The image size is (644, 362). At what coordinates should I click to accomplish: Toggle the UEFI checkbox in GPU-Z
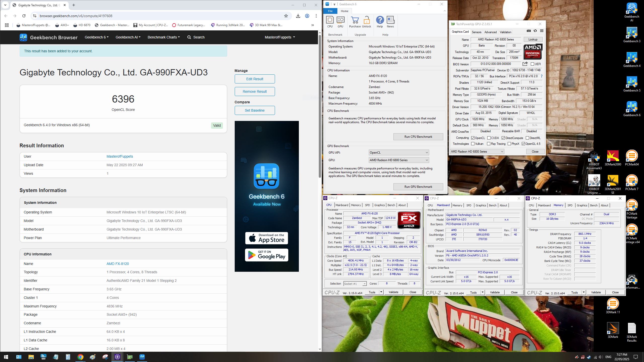pos(532,64)
